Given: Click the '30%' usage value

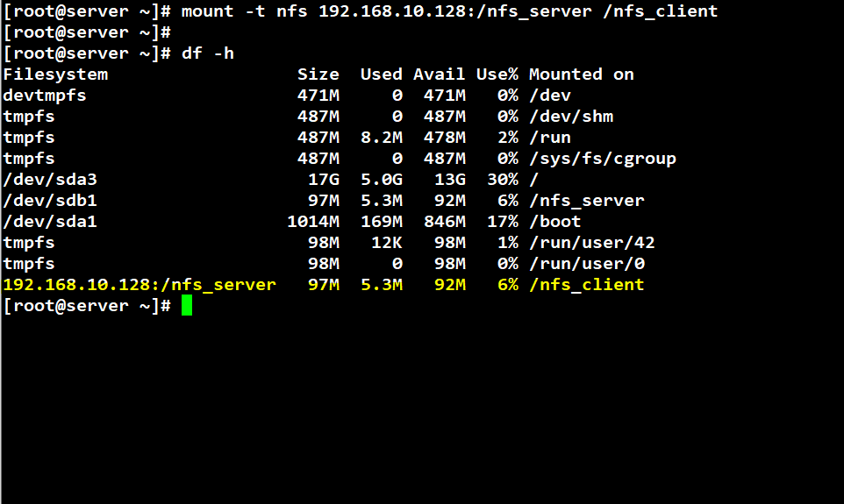Looking at the screenshot, I should (x=502, y=179).
